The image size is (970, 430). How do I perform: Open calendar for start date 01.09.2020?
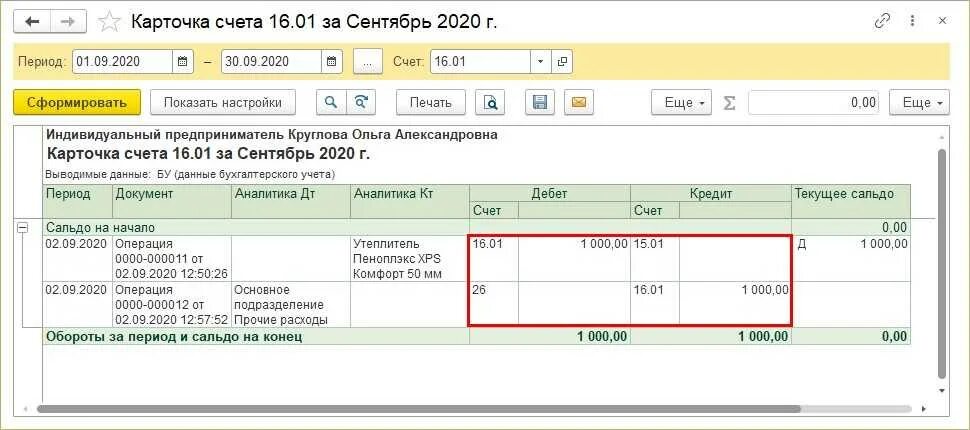182,62
